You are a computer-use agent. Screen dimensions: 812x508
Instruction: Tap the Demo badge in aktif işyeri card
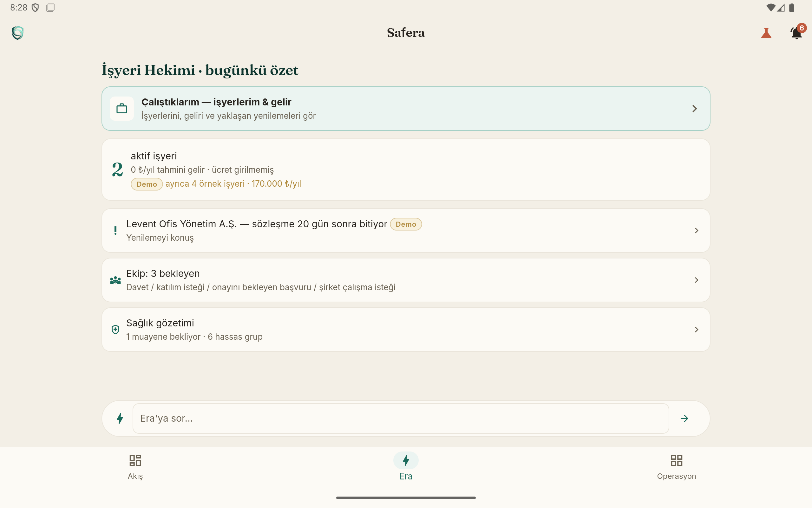(147, 184)
